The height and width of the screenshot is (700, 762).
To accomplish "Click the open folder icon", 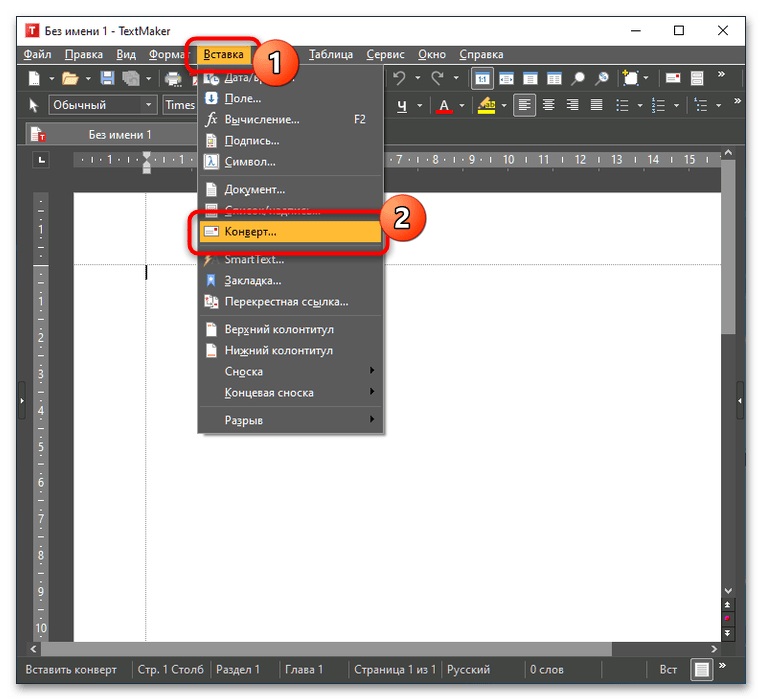I will point(70,78).
